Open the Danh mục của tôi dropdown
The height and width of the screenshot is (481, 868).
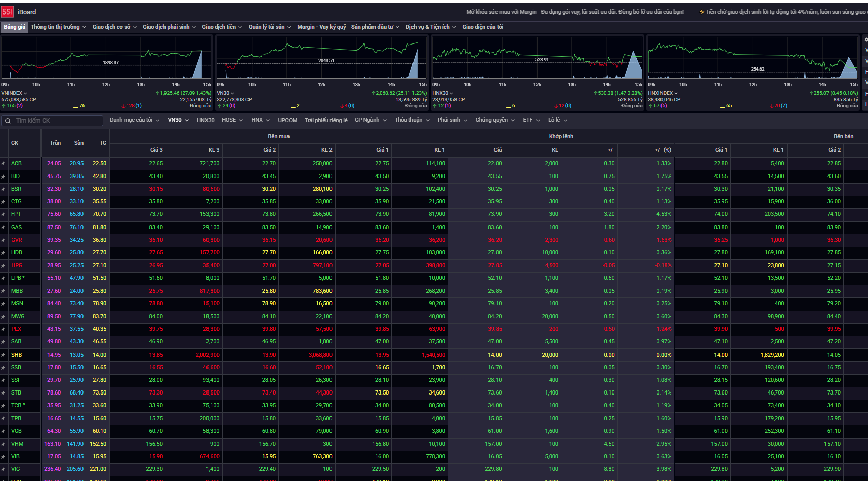click(135, 120)
